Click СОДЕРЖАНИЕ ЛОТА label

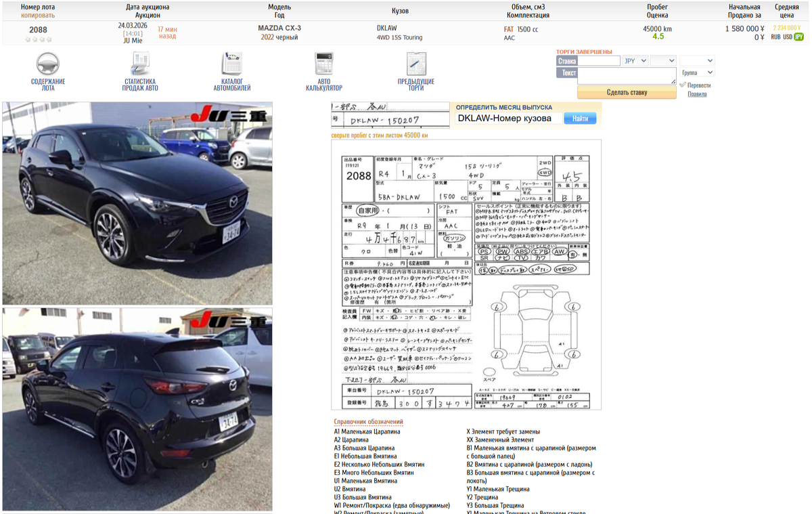(48, 85)
